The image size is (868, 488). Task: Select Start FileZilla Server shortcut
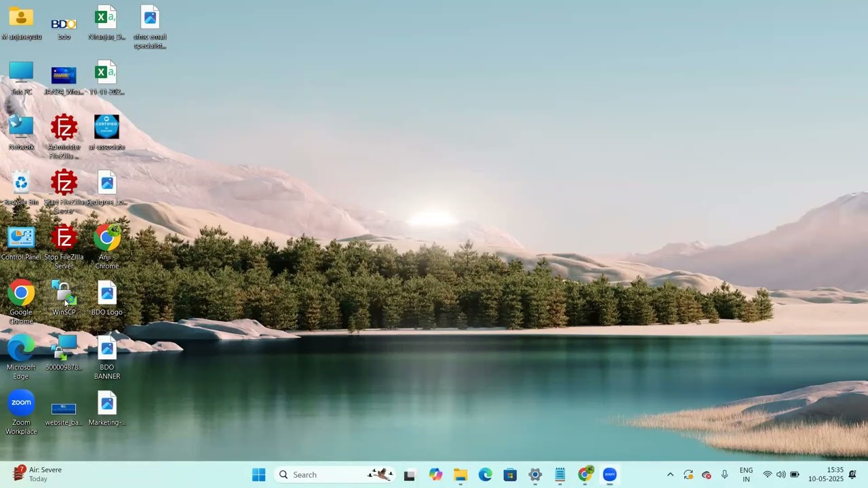(64, 192)
